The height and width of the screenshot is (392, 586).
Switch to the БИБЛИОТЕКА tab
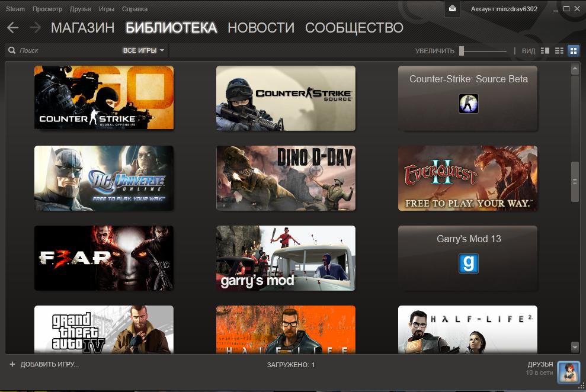[x=171, y=28]
